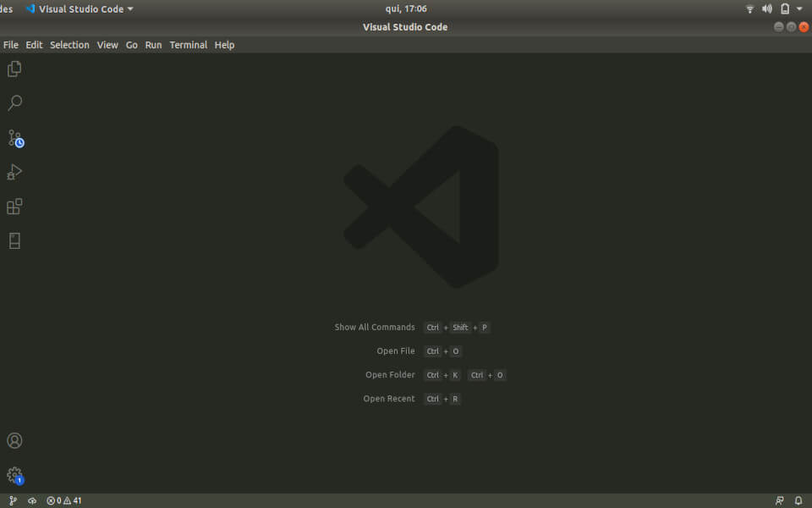The height and width of the screenshot is (508, 812).
Task: Open the Search view in activity bar
Action: pyautogui.click(x=14, y=103)
